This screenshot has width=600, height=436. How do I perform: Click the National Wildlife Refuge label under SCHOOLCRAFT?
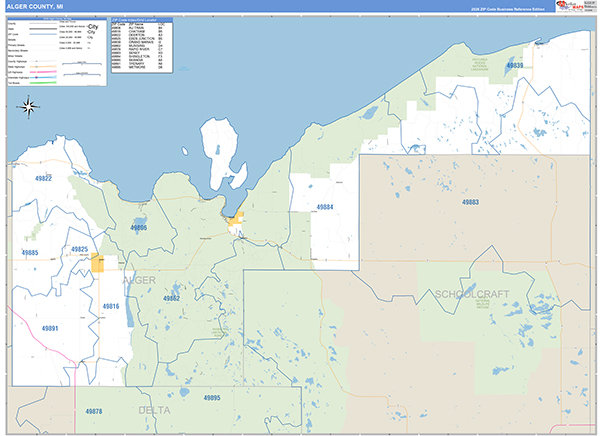tap(483, 304)
